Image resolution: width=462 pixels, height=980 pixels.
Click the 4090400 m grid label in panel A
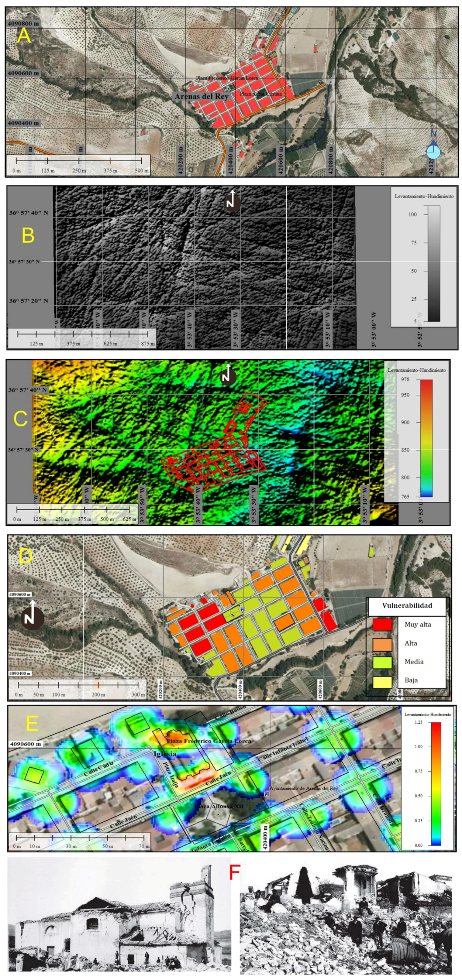coord(24,123)
